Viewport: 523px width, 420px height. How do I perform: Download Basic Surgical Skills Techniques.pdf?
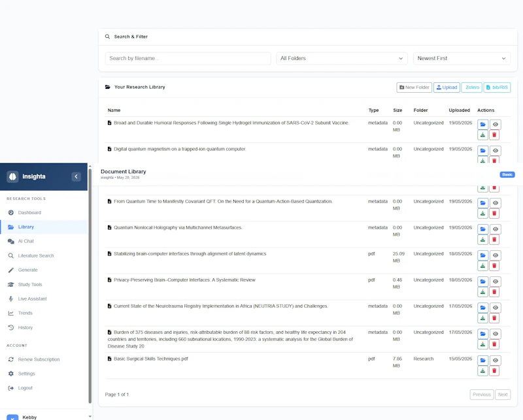tap(482, 371)
